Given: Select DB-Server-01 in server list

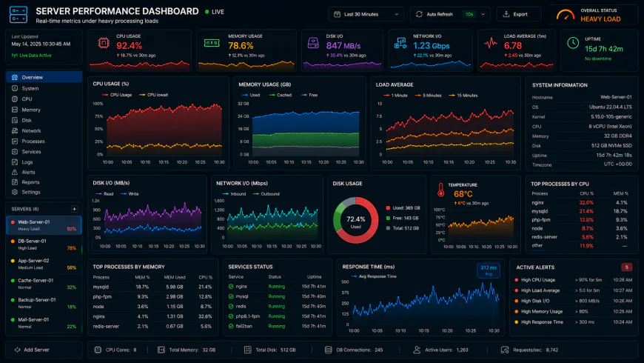Looking at the screenshot, I should click(x=44, y=244).
